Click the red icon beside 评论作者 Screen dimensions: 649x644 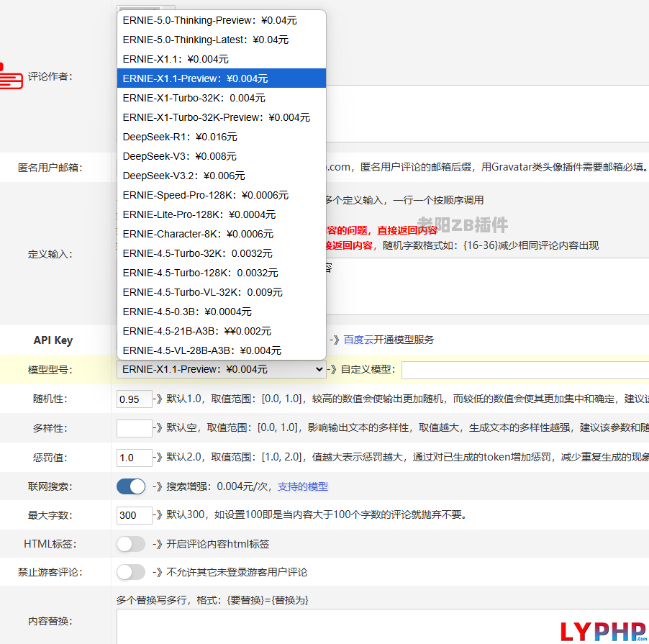coord(11,76)
